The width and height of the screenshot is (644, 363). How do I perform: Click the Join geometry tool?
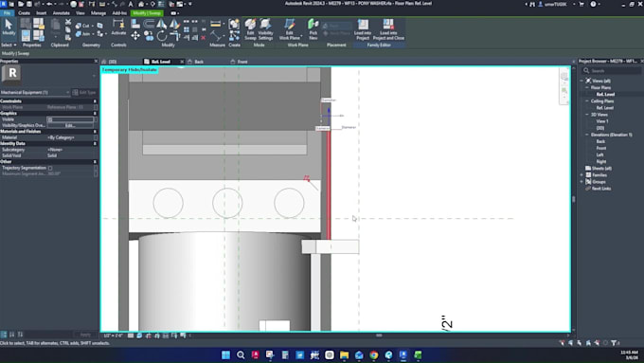tap(83, 34)
